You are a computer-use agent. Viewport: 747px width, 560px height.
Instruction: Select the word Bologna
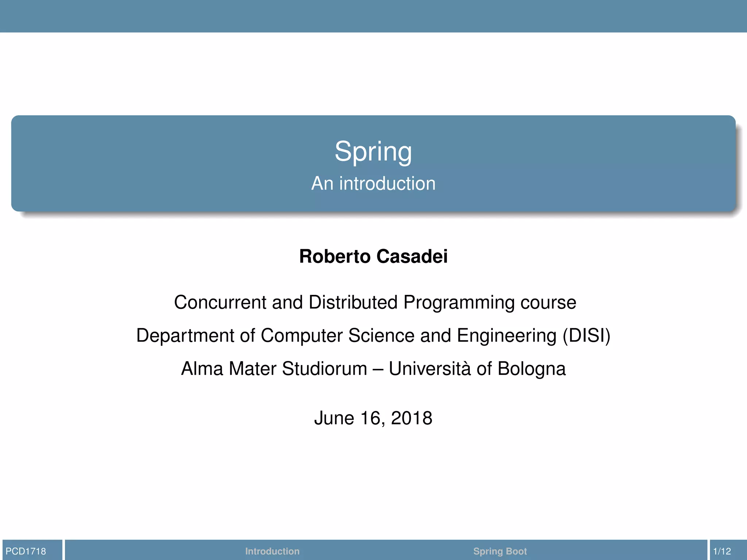[x=531, y=369]
